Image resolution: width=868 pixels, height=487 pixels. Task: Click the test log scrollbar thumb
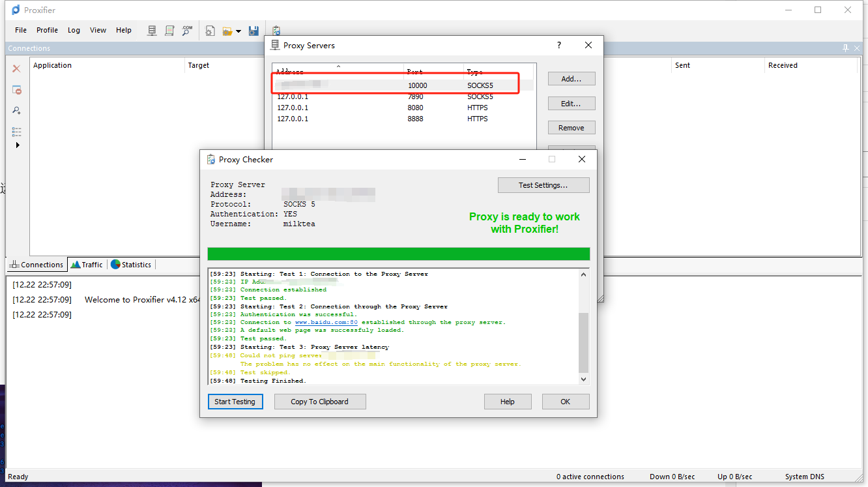coord(583,342)
